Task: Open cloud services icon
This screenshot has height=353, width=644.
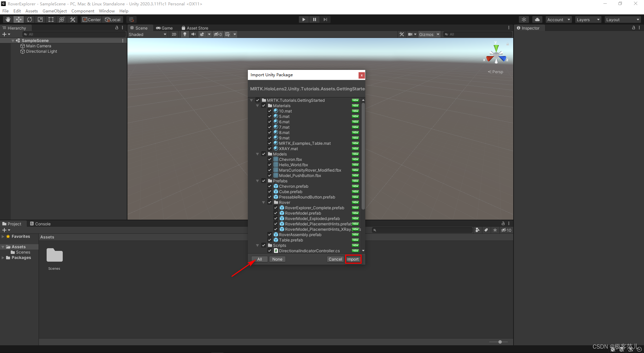Action: [537, 19]
